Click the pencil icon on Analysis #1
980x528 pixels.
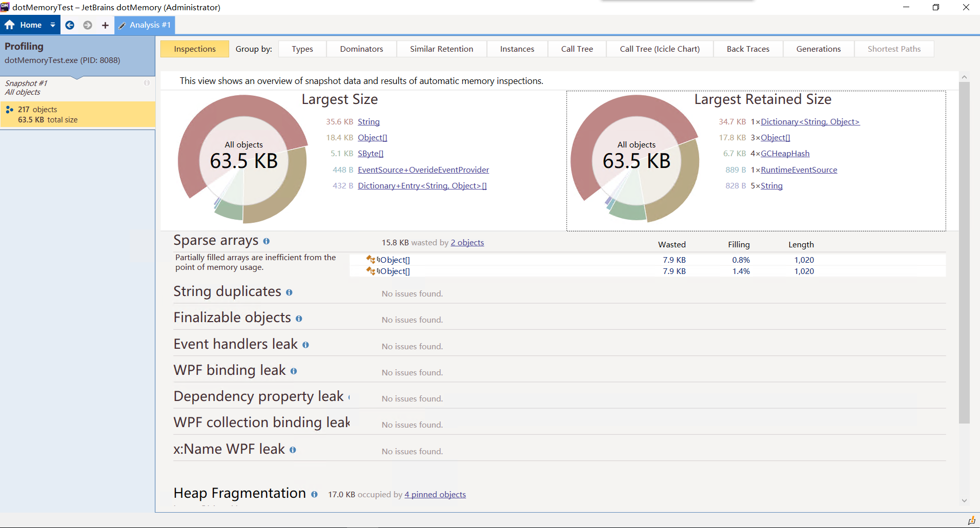click(122, 25)
